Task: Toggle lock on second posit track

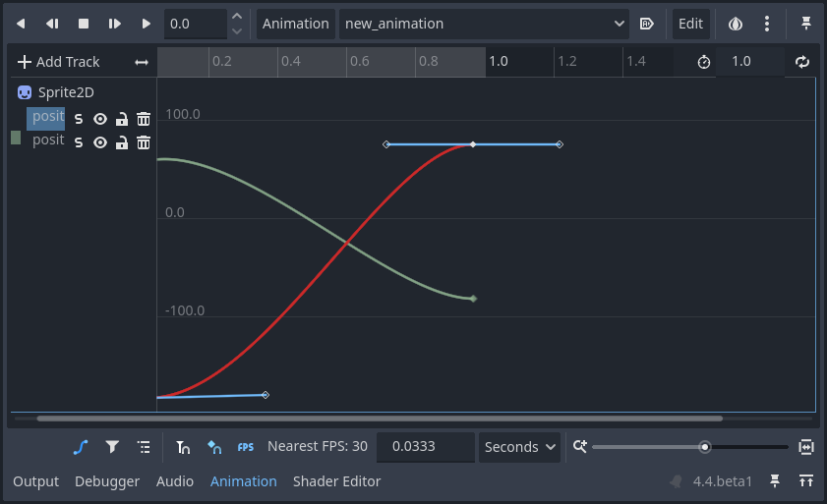Action: (122, 142)
